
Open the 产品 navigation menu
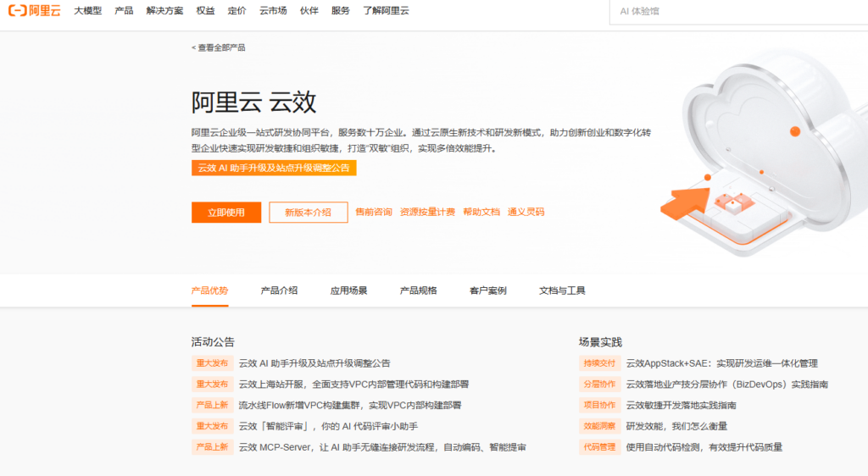point(124,10)
